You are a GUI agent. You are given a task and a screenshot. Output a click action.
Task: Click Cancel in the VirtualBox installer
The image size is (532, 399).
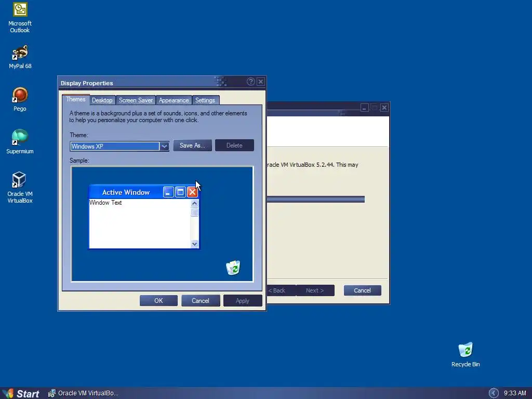tap(362, 290)
